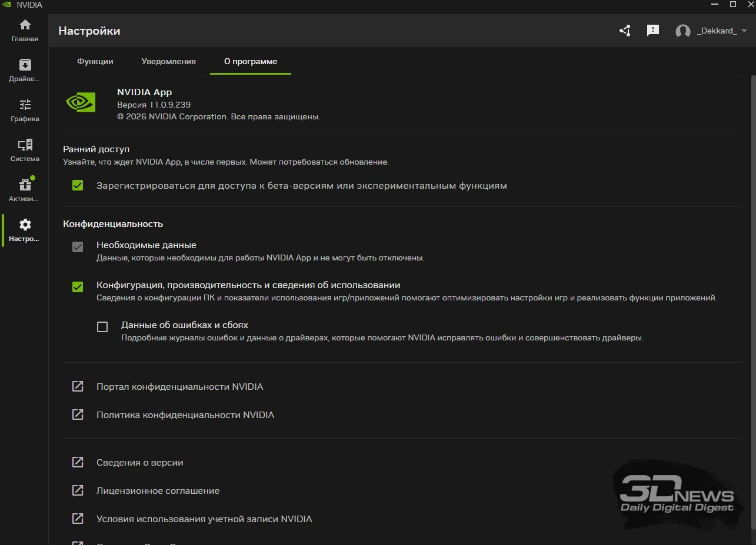Screen dimensions: 756x545
Task: Select the О программе tab
Action: pos(251,61)
